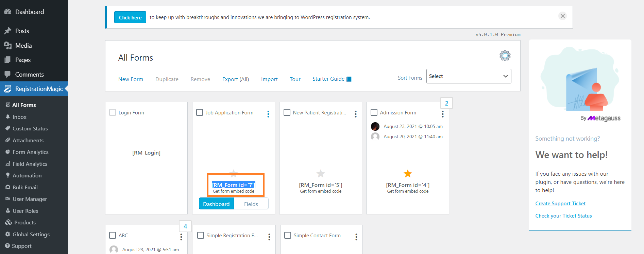Viewport: 644px width, 254px height.
Task: Switch to the Fields tab
Action: pyautogui.click(x=251, y=204)
